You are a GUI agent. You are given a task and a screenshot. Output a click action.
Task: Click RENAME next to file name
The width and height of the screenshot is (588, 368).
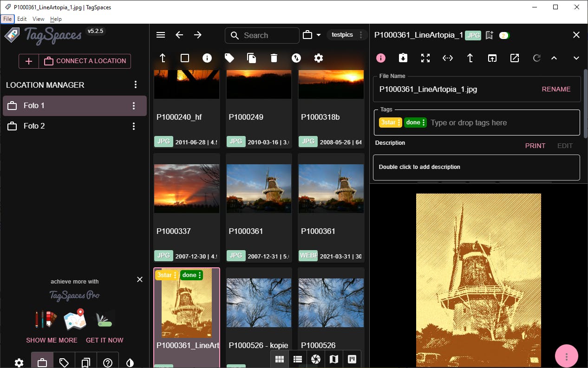click(556, 89)
